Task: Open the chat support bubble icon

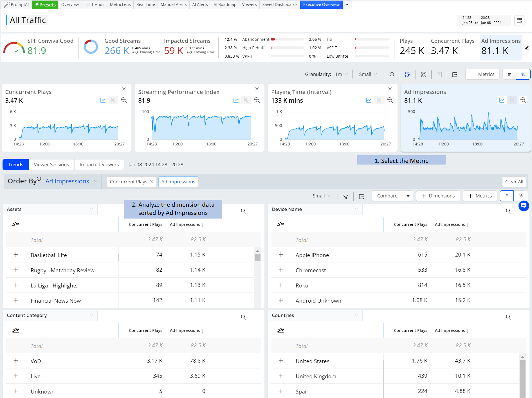Action: point(524,206)
